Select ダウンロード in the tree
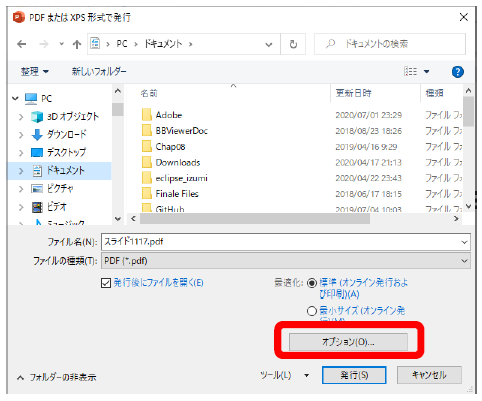 click(66, 134)
